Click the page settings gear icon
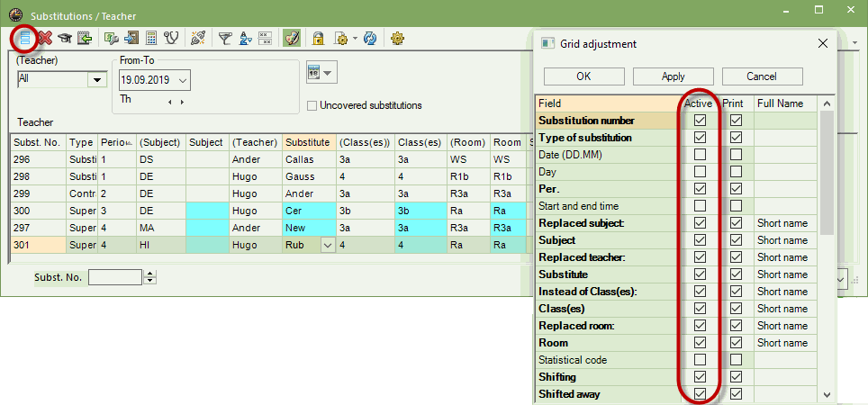The width and height of the screenshot is (868, 405). point(341,38)
